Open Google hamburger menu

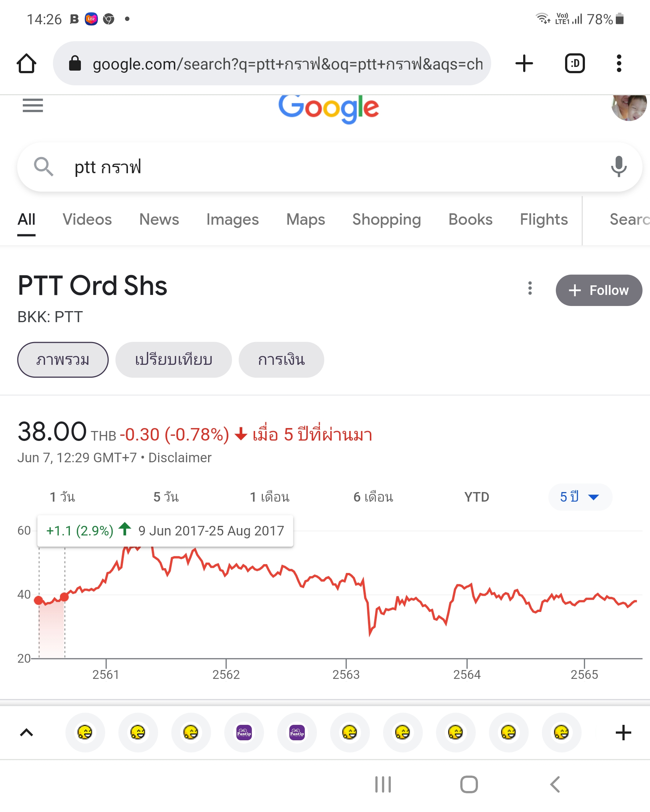click(33, 106)
